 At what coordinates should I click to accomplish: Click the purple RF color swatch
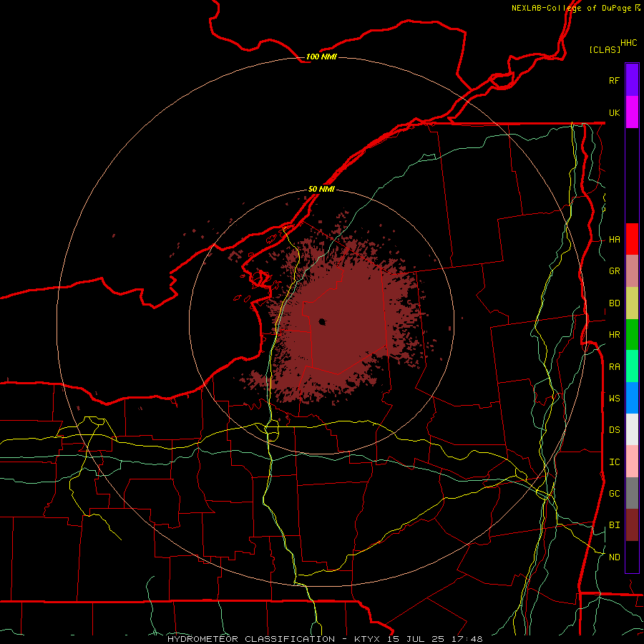point(632,80)
